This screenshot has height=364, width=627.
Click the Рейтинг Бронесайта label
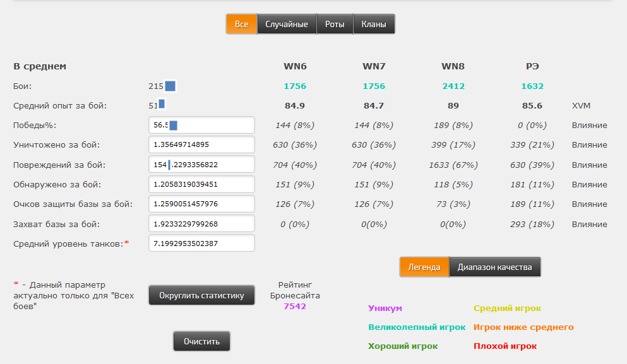(295, 290)
